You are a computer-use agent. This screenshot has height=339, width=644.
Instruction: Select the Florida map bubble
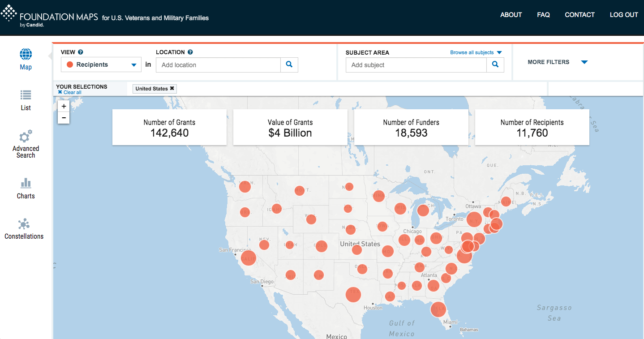438,309
